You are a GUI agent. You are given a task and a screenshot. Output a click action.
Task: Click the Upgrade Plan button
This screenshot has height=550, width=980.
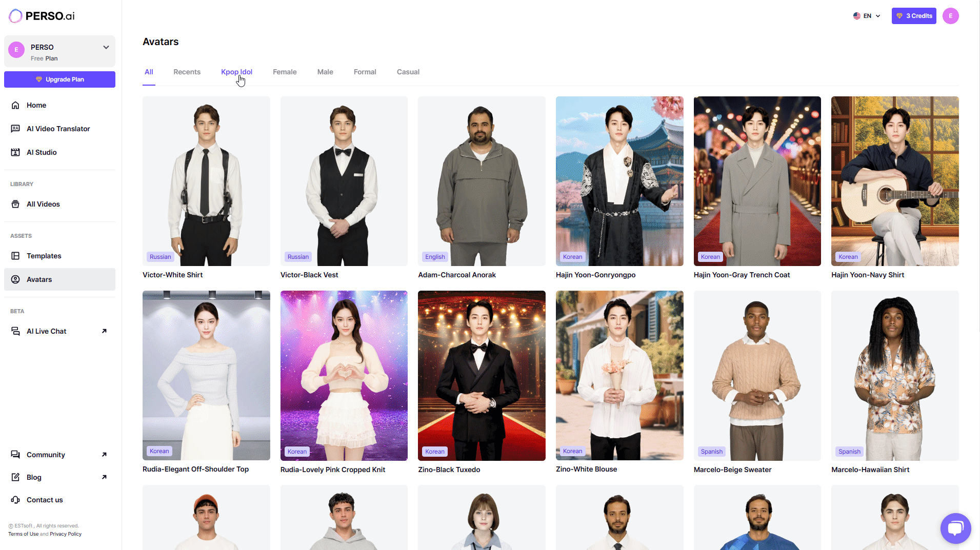(x=59, y=79)
